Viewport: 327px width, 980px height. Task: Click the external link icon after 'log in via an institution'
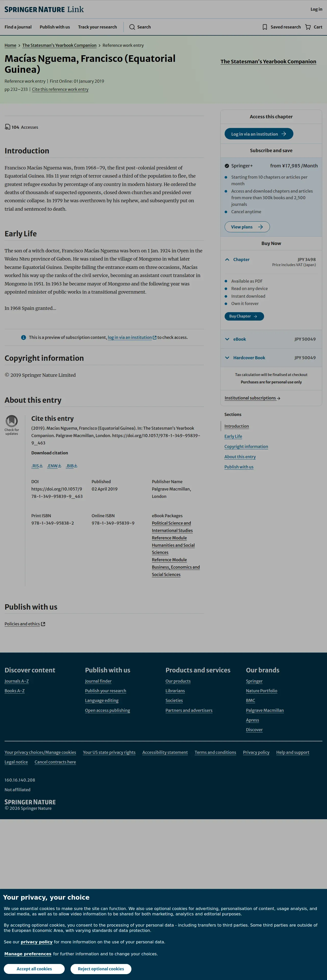155,337
